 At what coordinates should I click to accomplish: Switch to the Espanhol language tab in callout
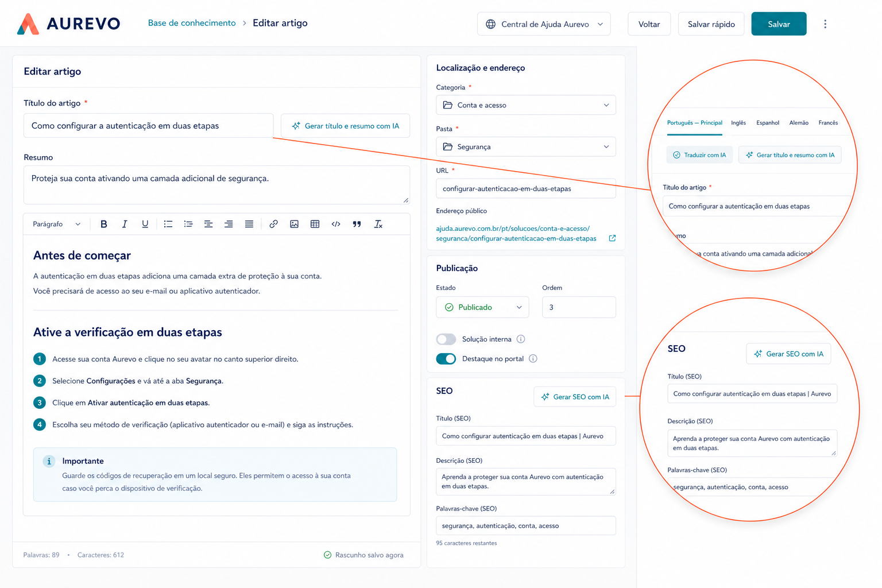(x=768, y=123)
